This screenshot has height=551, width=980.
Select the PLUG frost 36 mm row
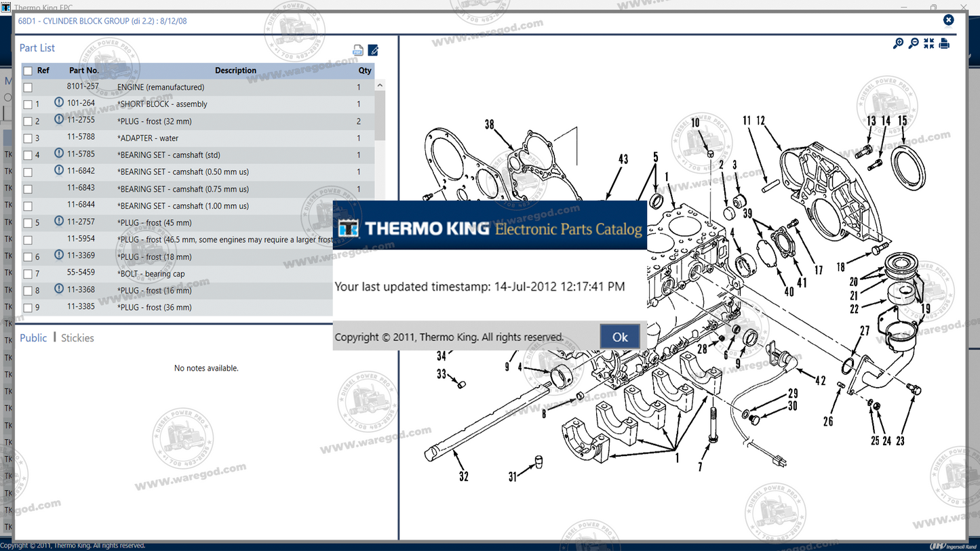(156, 307)
